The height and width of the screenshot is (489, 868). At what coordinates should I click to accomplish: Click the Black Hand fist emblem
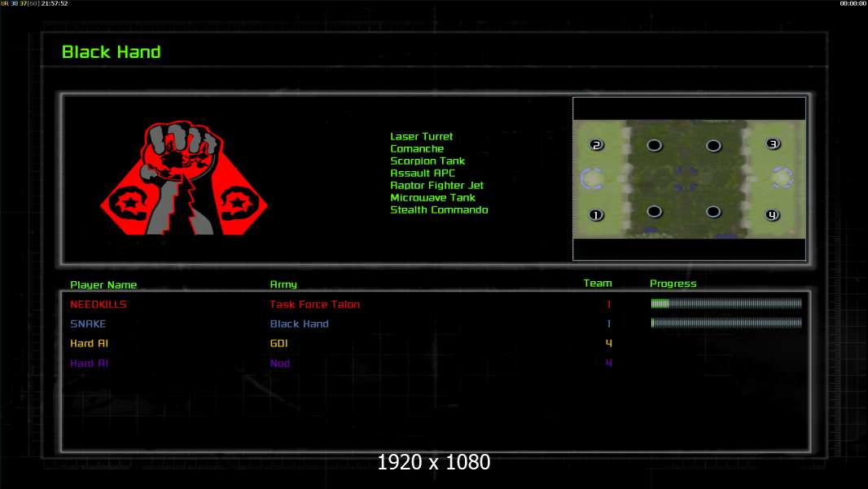[x=184, y=178]
